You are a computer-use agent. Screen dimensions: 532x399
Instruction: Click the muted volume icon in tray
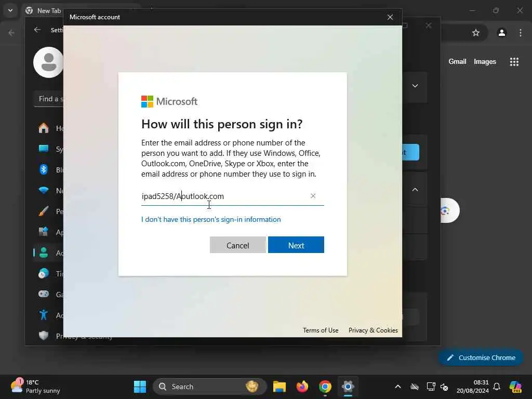(444, 387)
